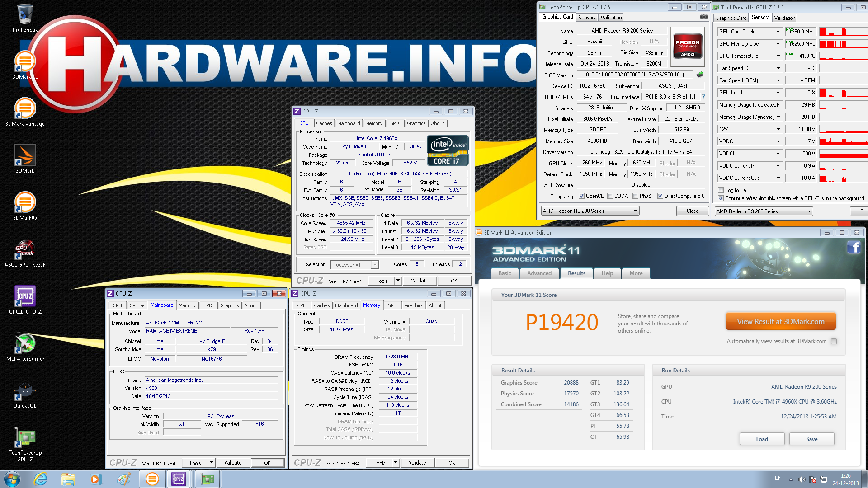
Task: Open ASUS GPU Tweak shortcut
Action: click(25, 253)
